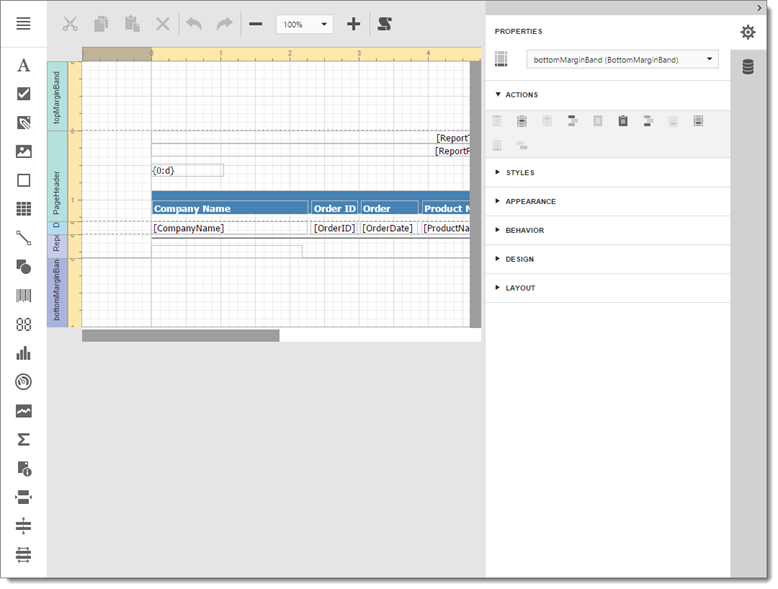Image resolution: width=778 pixels, height=589 pixels.
Task: Select the Gauge control tool
Action: point(24,382)
